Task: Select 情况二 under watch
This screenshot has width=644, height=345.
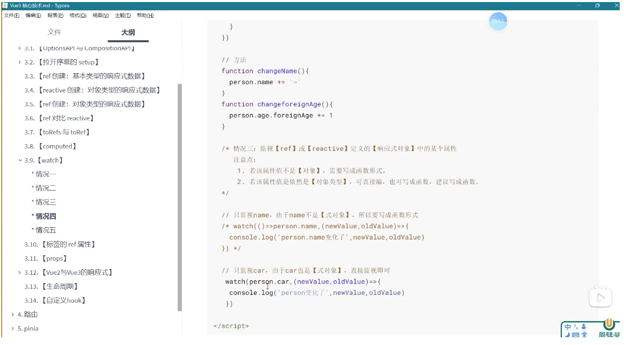Action: click(44, 188)
